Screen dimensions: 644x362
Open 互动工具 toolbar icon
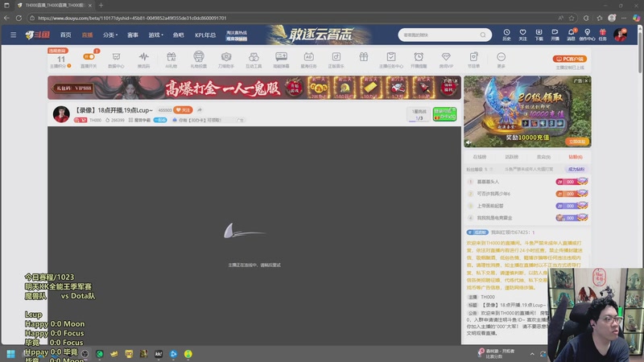tap(254, 60)
